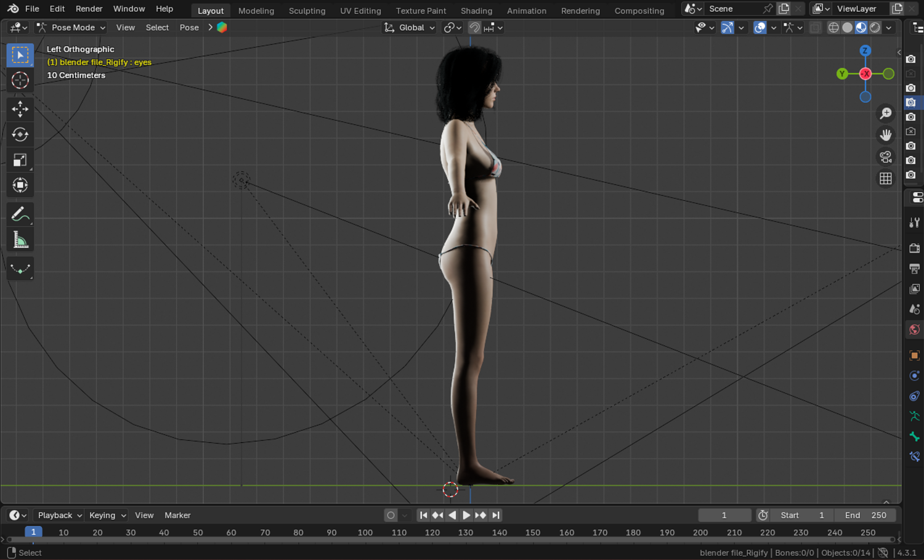The height and width of the screenshot is (560, 924).
Task: Toggle viewport gizmos visibility
Action: pos(727,28)
